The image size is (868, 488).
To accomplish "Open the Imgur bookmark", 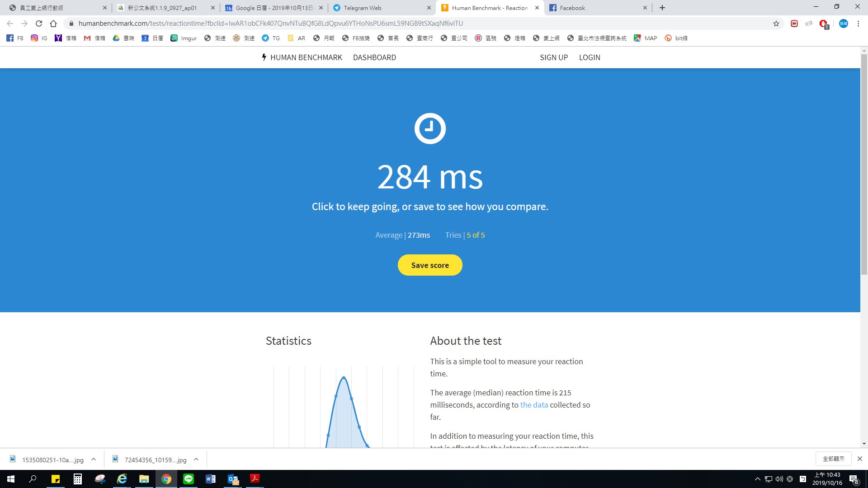I will coord(184,38).
